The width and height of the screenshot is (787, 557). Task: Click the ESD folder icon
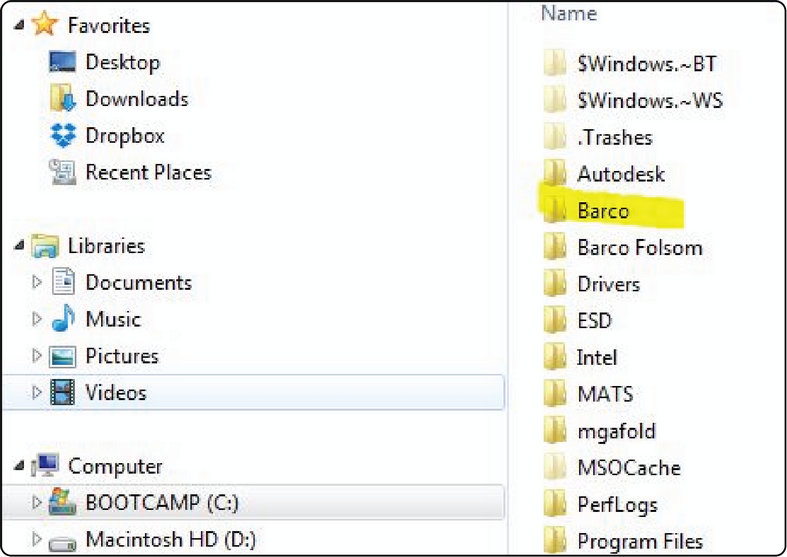click(555, 320)
